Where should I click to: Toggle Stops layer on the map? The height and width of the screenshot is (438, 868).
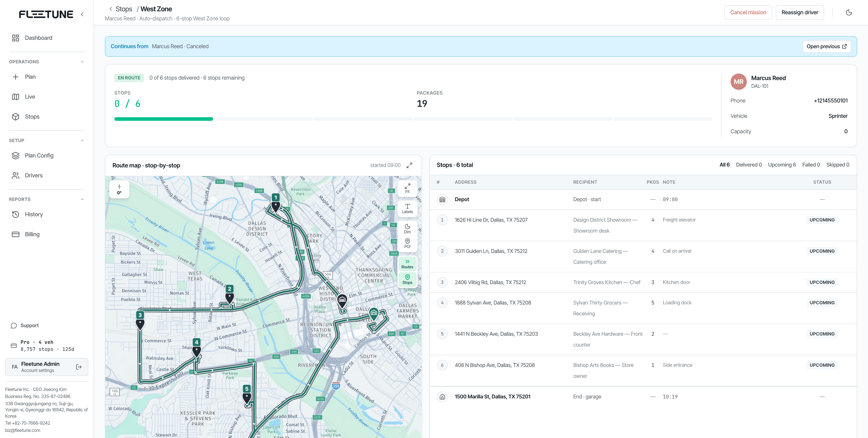tap(407, 279)
